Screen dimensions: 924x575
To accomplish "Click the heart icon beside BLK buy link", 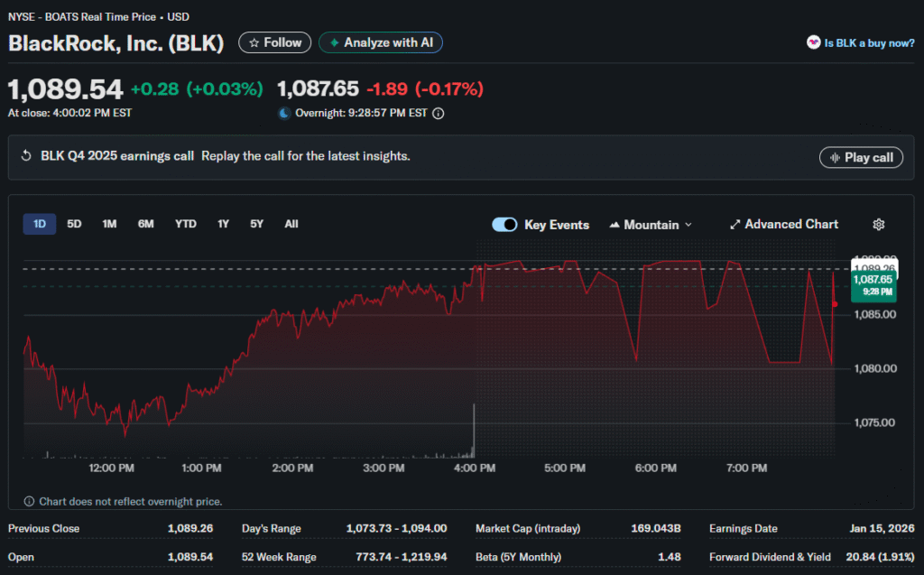I will 813,42.
